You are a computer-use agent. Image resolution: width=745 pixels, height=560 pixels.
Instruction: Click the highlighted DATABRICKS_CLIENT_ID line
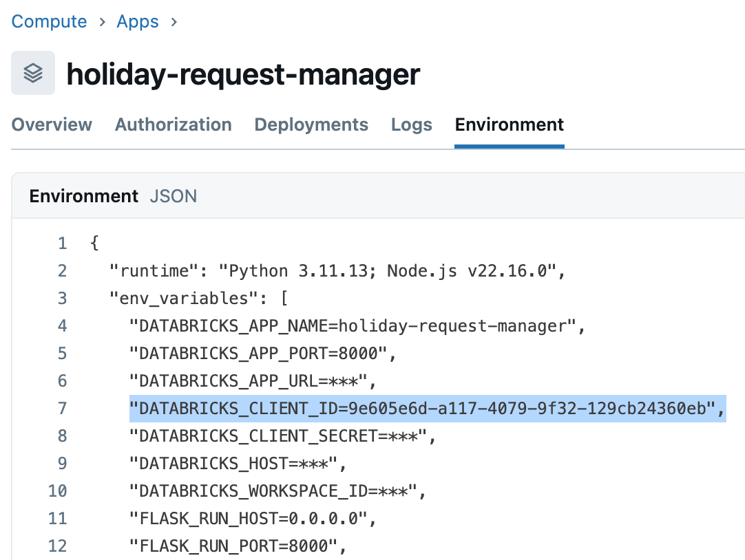tap(427, 409)
